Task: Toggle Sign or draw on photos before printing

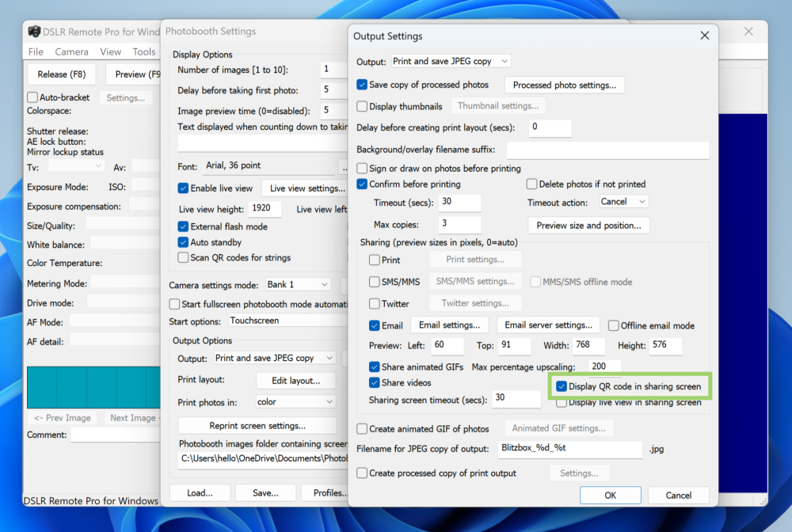Action: 362,168
